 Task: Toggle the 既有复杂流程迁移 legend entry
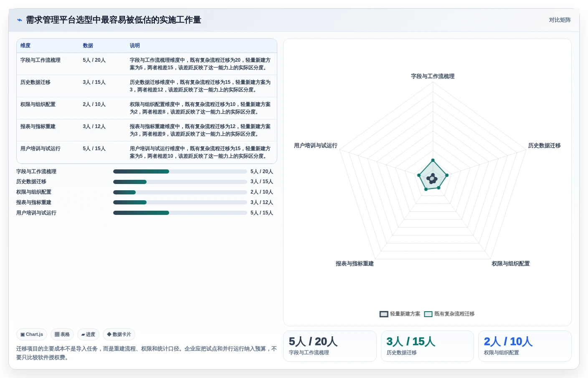click(x=449, y=314)
